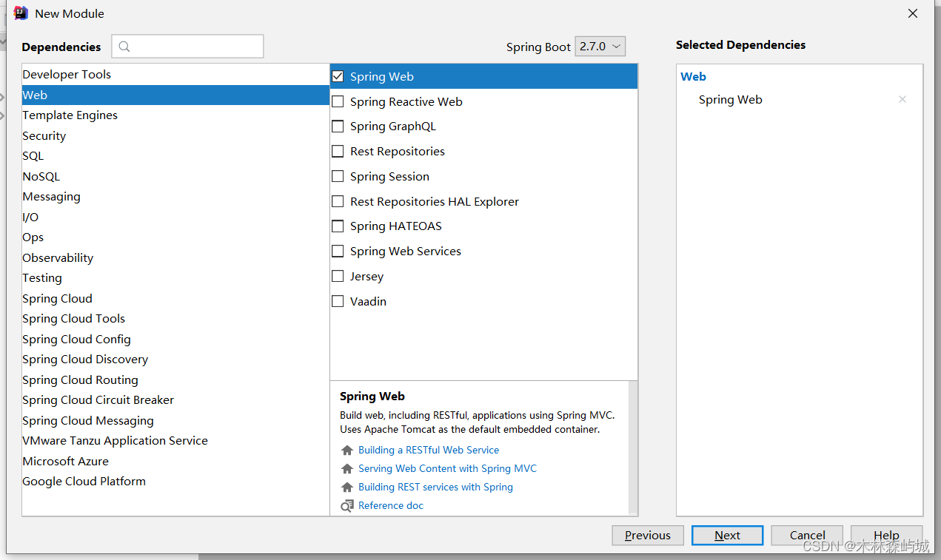
Task: Click the Cancel button
Action: click(807, 536)
